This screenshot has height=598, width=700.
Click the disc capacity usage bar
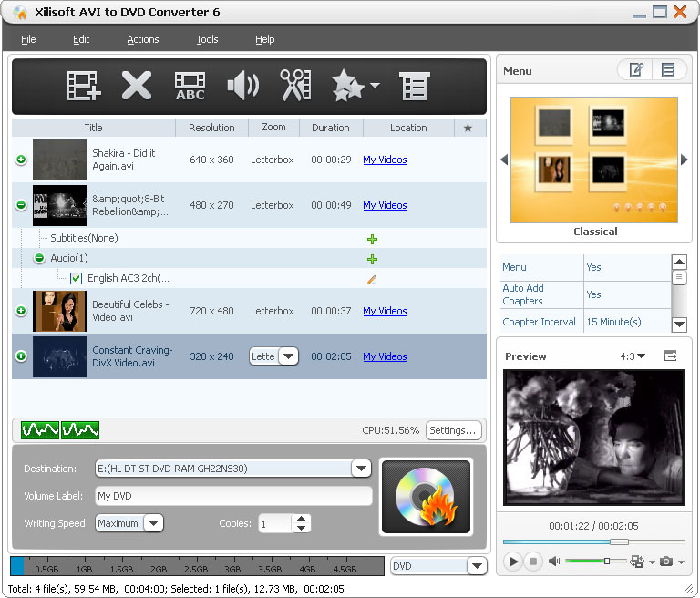pos(197,566)
